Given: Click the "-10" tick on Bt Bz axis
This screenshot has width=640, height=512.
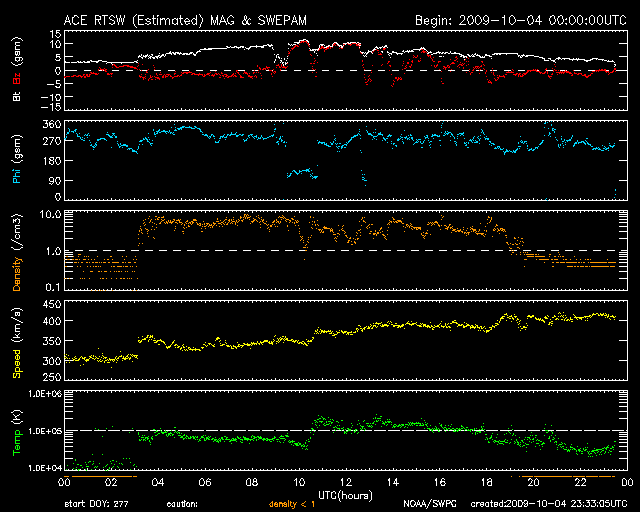Looking at the screenshot, I should (x=51, y=97).
